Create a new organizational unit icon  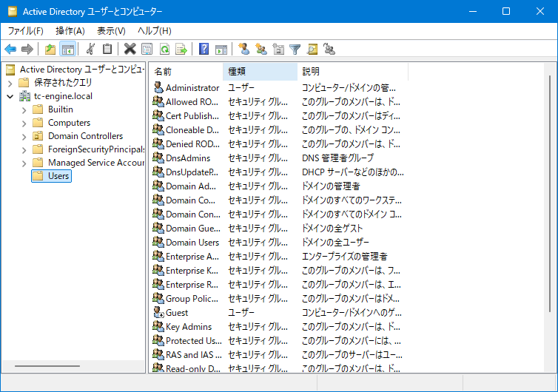click(278, 49)
